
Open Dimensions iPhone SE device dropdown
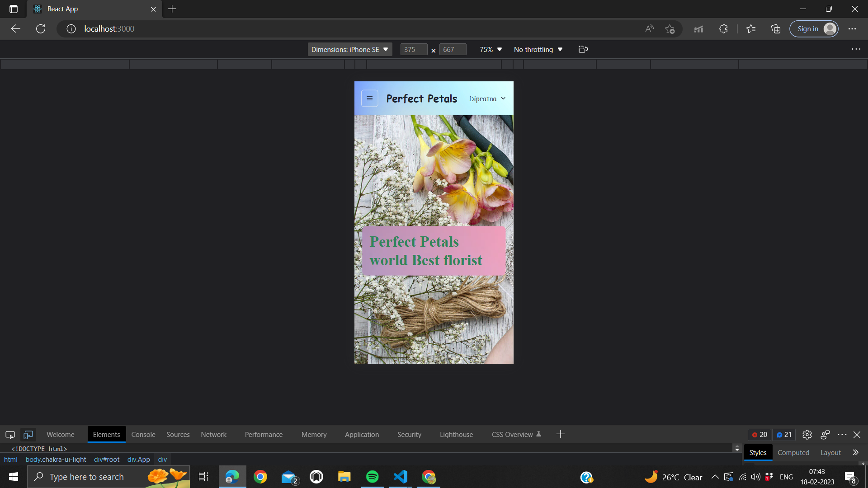click(x=349, y=49)
